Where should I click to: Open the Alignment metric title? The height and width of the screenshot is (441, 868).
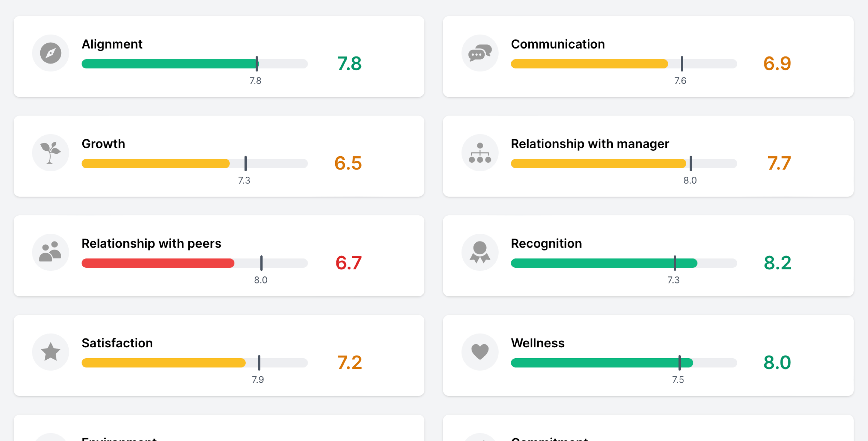click(x=112, y=44)
